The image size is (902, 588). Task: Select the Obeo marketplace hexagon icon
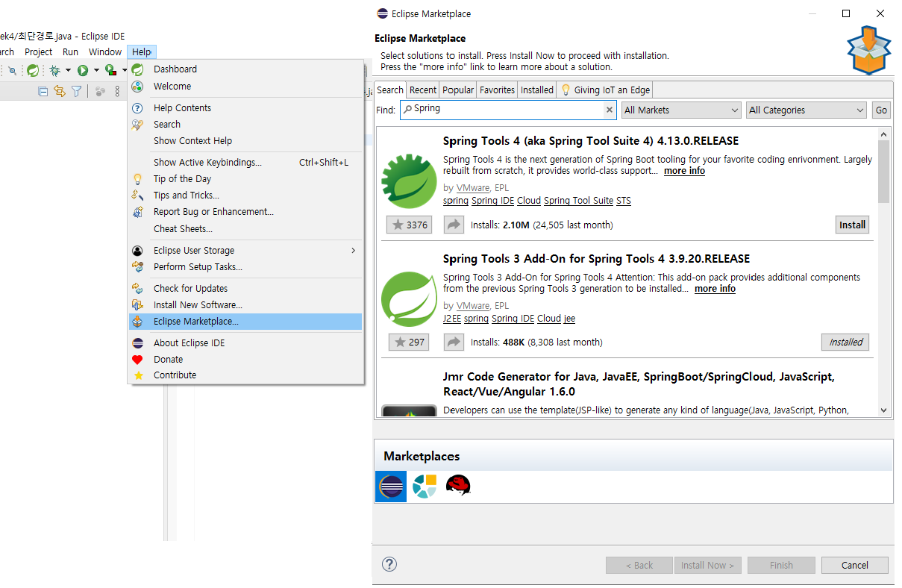[x=425, y=487]
